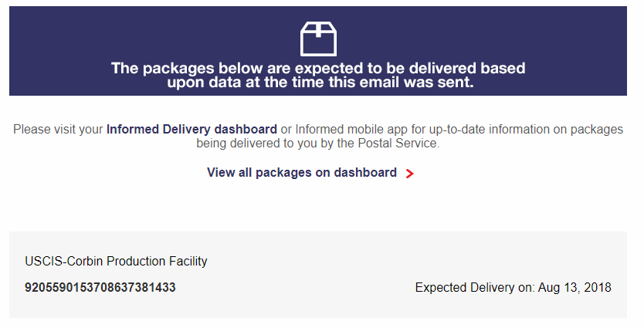The height and width of the screenshot is (328, 644).
Task: Click the 'Please visit your' intro text
Action: 58,130
